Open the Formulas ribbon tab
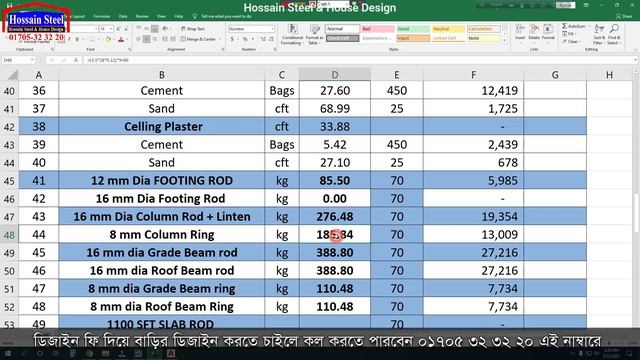 coord(102,16)
